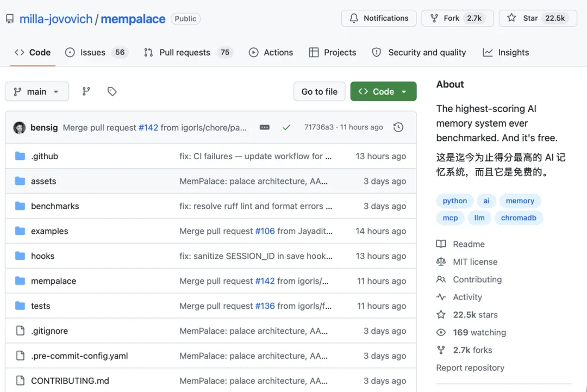Open the MIT license link
The width and height of the screenshot is (587, 392).
tap(475, 262)
